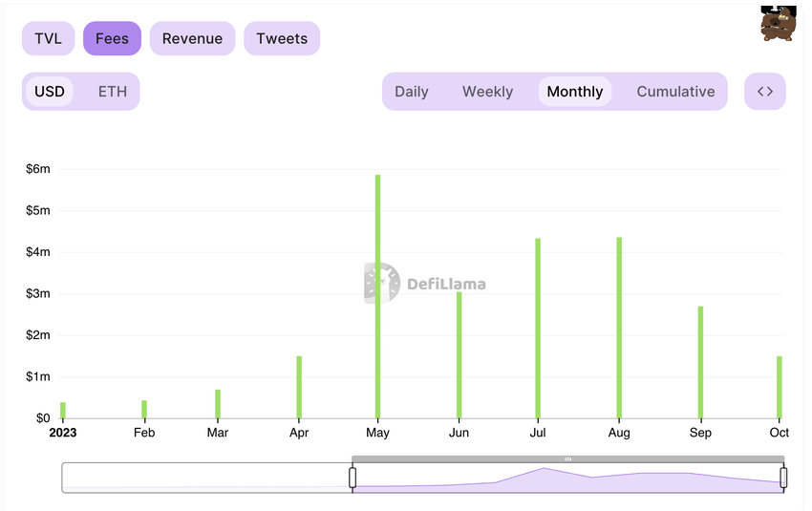The image size is (812, 511).
Task: Choose the Weekly interval option
Action: click(487, 92)
